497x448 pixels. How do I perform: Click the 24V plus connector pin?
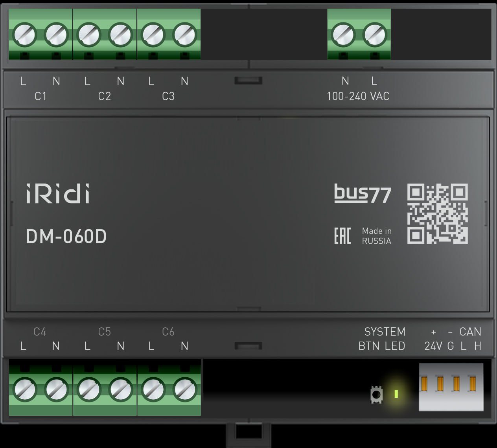[x=425, y=384]
